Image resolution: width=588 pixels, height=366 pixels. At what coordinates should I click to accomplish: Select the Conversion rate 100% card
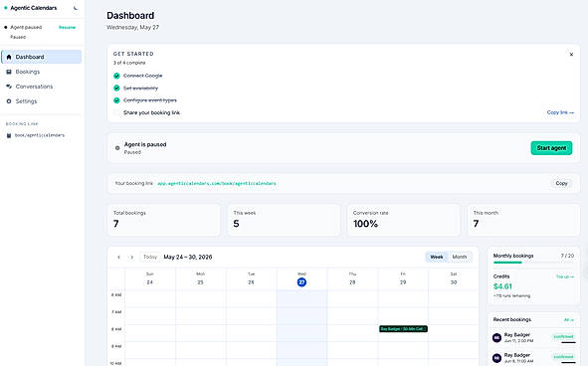[x=404, y=220]
